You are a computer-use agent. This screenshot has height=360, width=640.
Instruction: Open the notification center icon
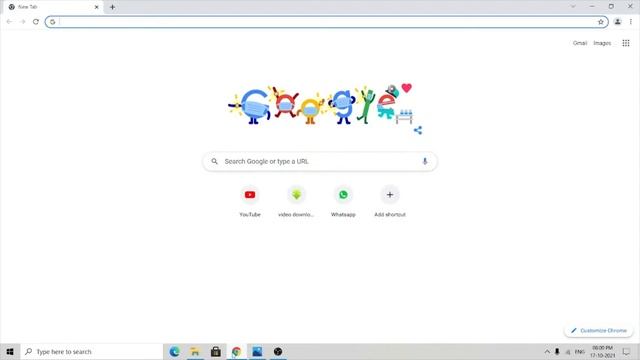pos(626,351)
